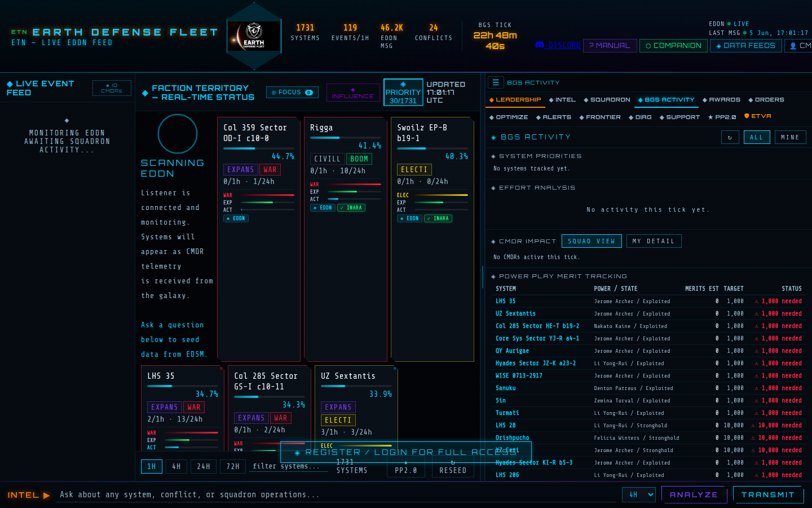
Task: Click the ANALYZE button
Action: pyautogui.click(x=694, y=494)
